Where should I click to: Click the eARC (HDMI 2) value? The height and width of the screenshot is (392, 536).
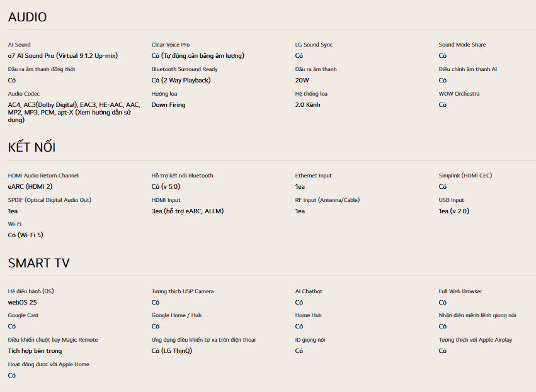pos(30,187)
